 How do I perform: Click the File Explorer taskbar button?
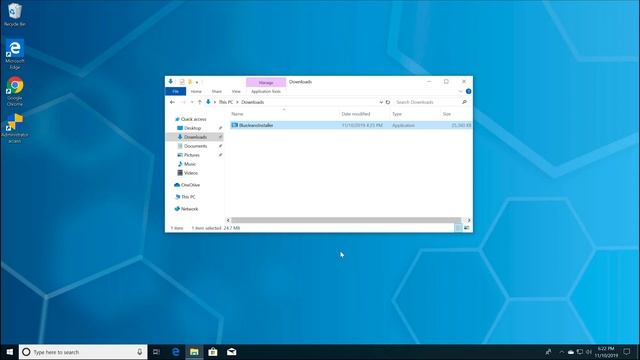(194, 352)
